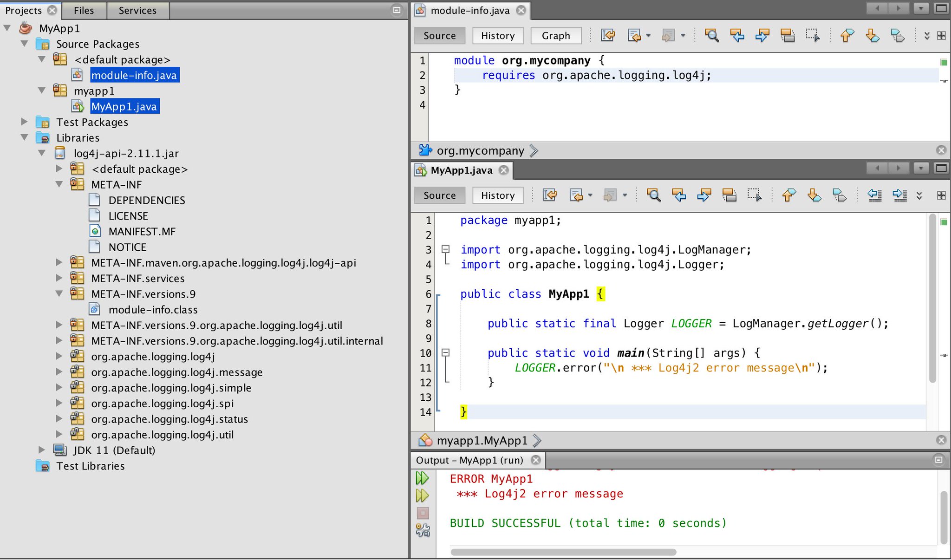Open the Services tab
The image size is (951, 560).
click(x=137, y=10)
